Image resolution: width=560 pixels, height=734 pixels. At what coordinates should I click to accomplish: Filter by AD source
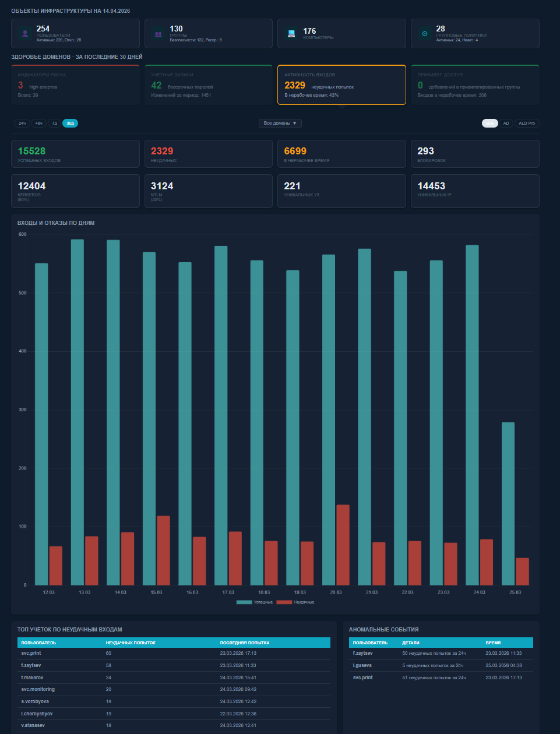pos(506,123)
